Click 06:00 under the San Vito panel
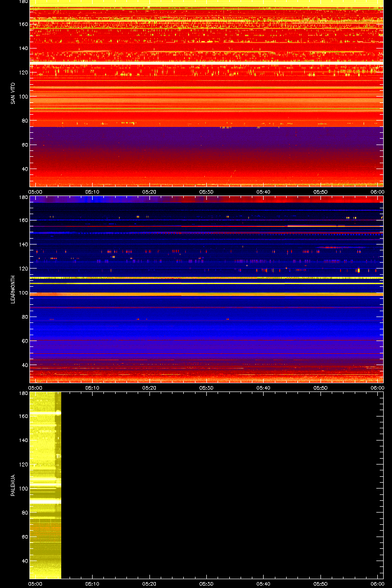 click(x=377, y=192)
